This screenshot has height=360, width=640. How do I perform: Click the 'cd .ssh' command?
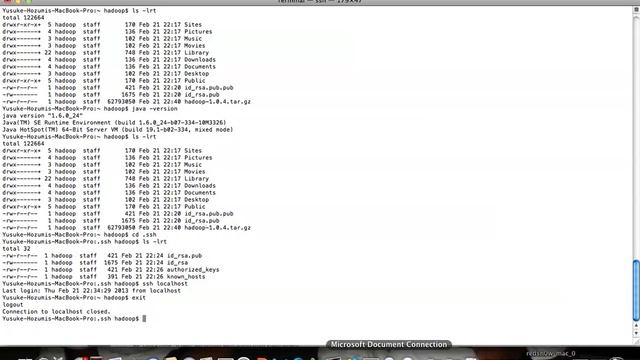[x=144, y=235]
